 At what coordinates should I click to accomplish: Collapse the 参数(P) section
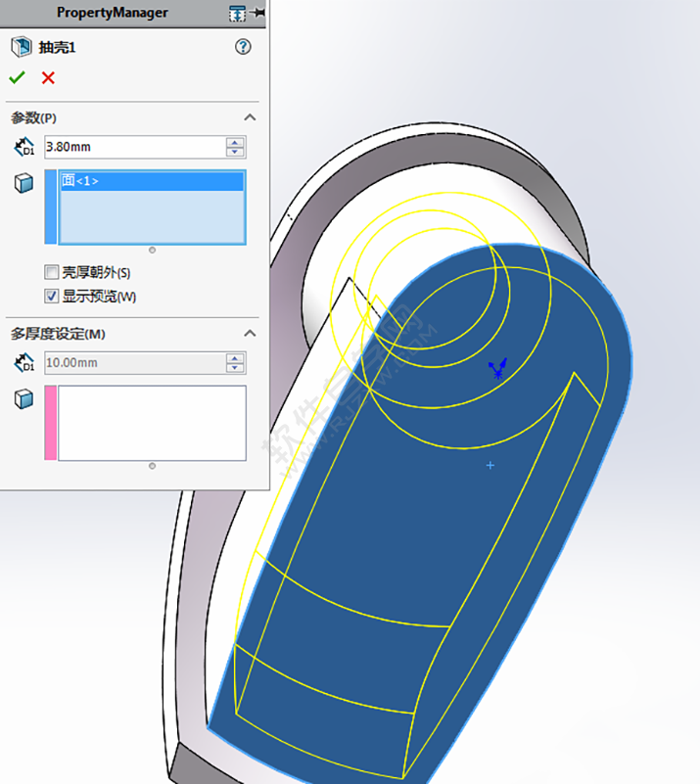coord(250,117)
